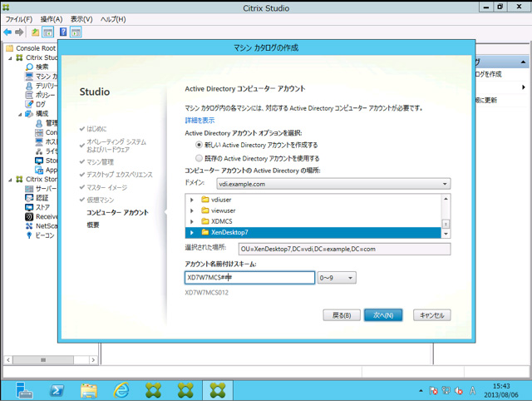Toggle the Show/Hide Console Tree toolbar icon
532x401 pixels.
point(48,32)
